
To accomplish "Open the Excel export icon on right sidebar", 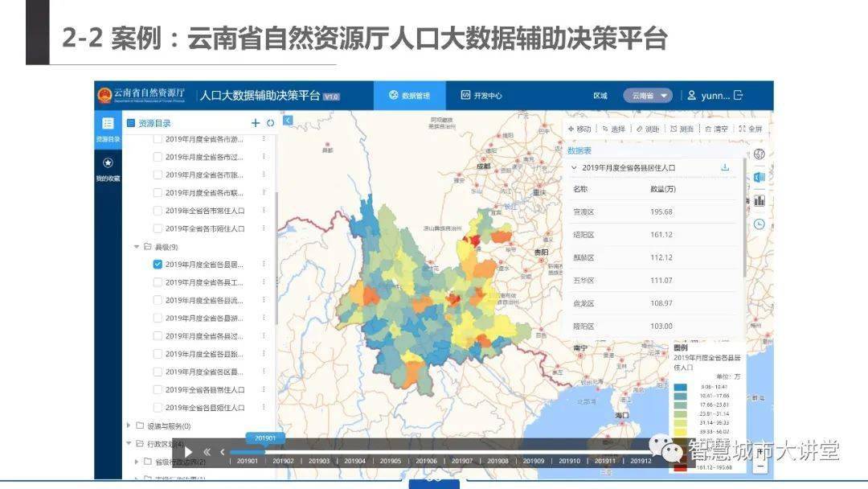I will click(x=759, y=178).
